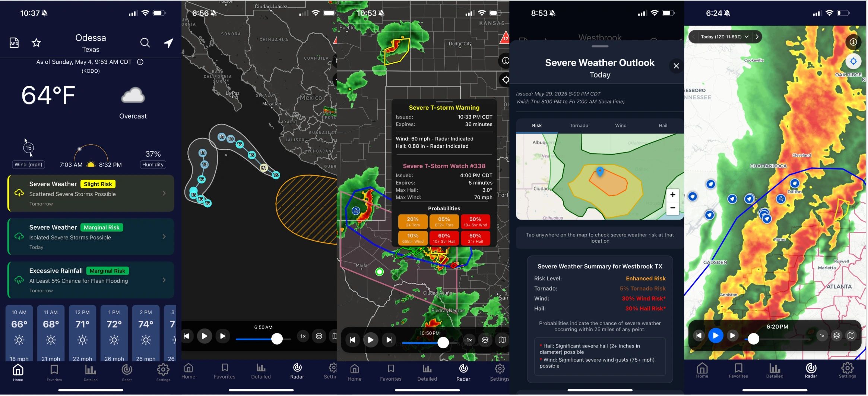Switch to the Hail outlook tab
Viewport: 868px width, 396px height.
[662, 126]
